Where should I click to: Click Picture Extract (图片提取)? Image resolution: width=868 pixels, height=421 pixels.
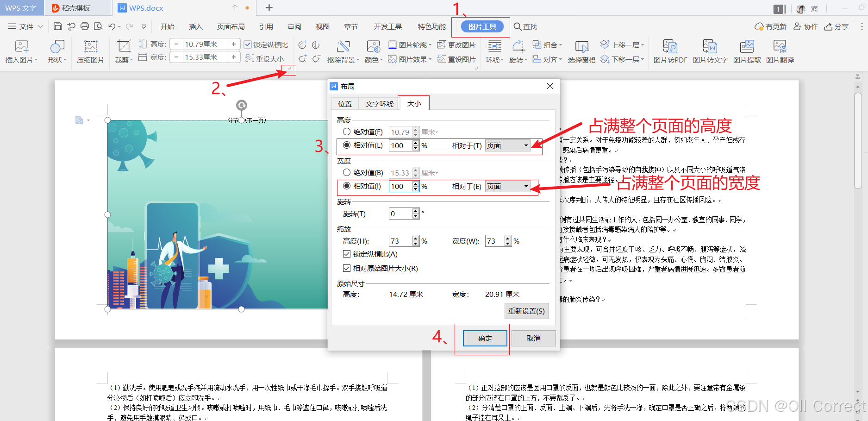coord(747,51)
